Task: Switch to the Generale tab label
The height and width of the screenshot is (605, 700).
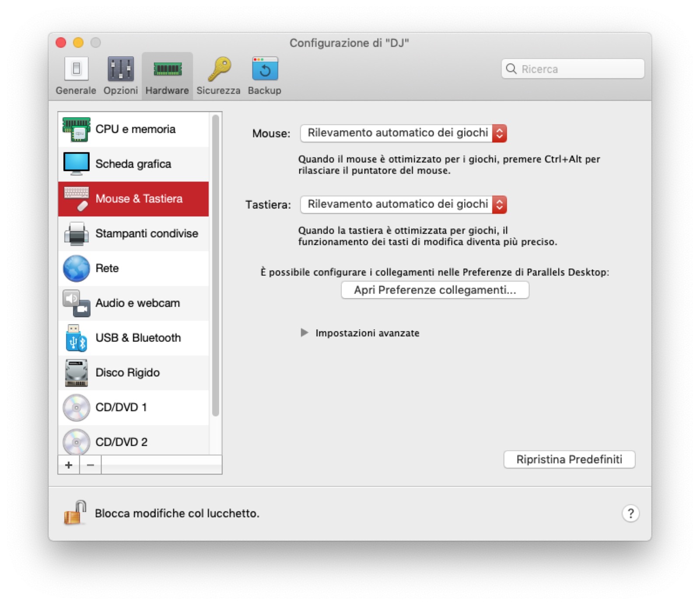Action: click(76, 91)
